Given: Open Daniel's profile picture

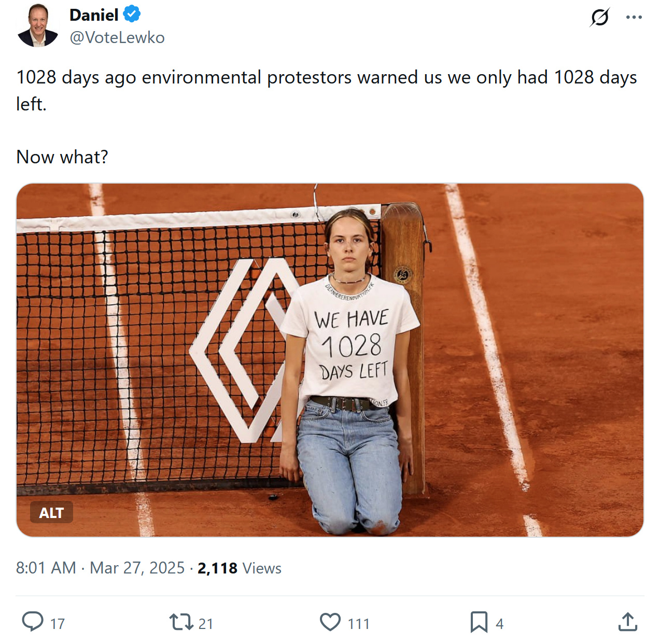Looking at the screenshot, I should 37,26.
